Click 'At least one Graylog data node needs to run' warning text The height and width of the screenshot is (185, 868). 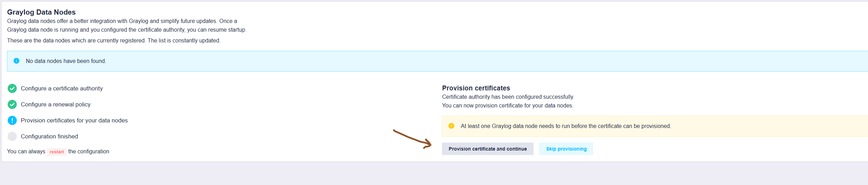click(566, 126)
